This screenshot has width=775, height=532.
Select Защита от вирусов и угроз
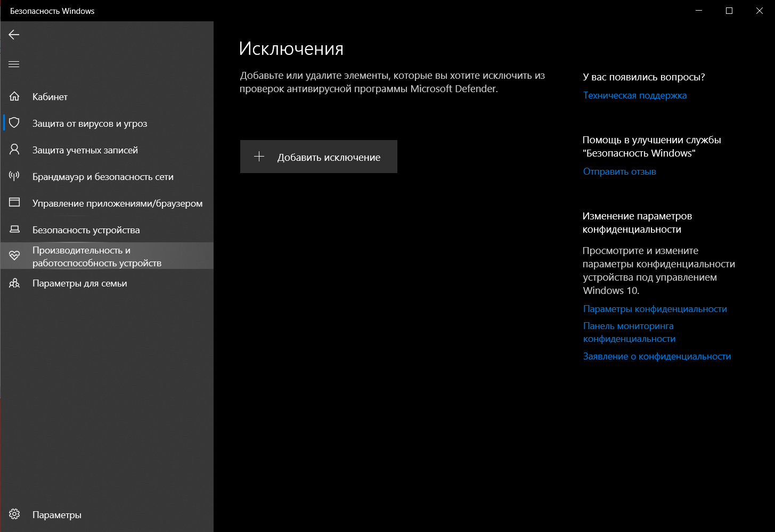(x=107, y=123)
